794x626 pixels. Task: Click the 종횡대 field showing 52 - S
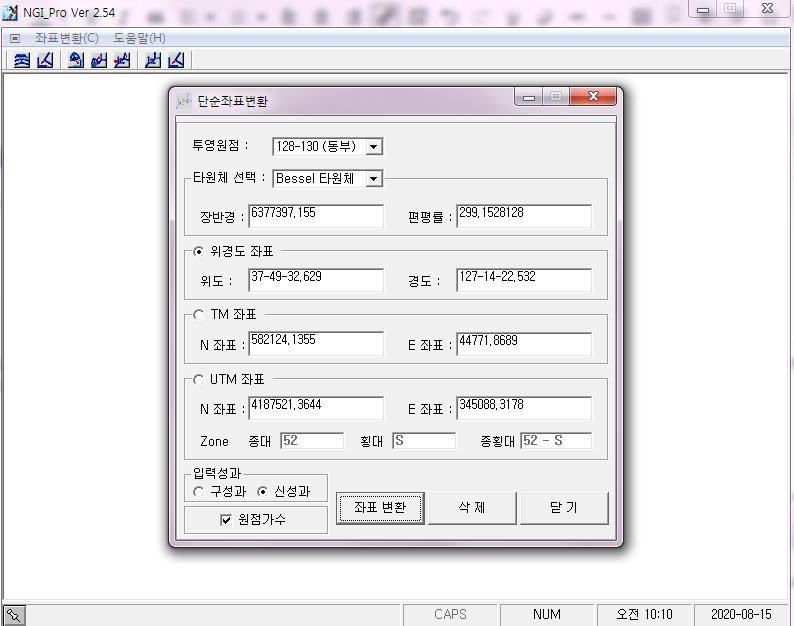pyautogui.click(x=556, y=441)
